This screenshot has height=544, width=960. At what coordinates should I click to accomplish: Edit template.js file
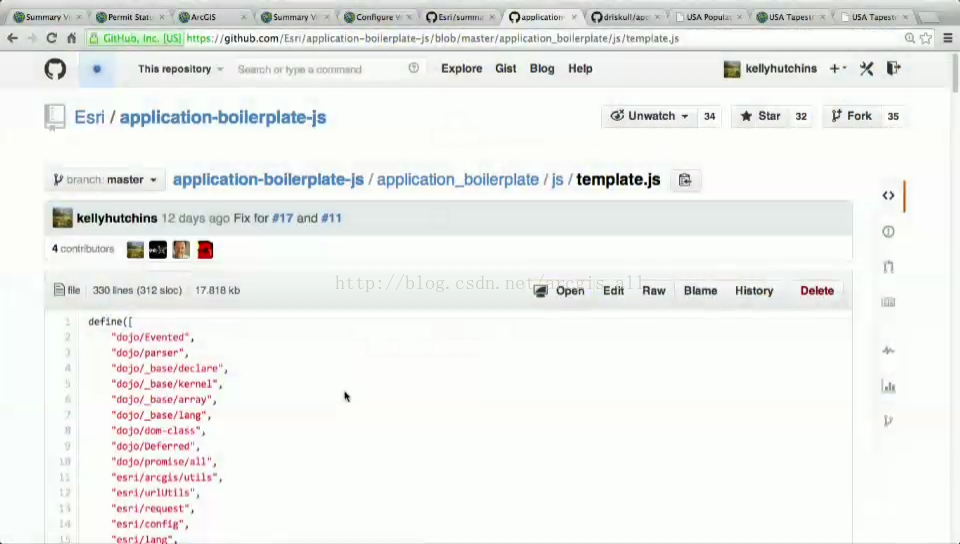pyautogui.click(x=613, y=291)
